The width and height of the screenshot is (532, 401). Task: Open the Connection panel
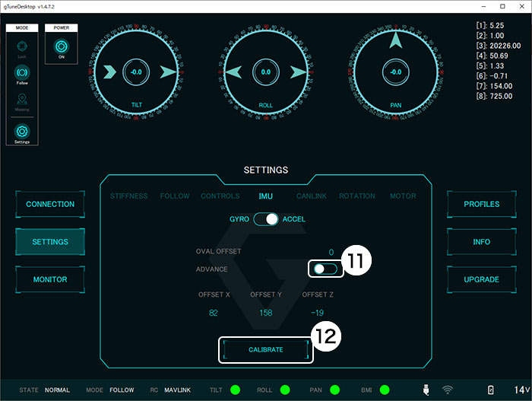[50, 204]
